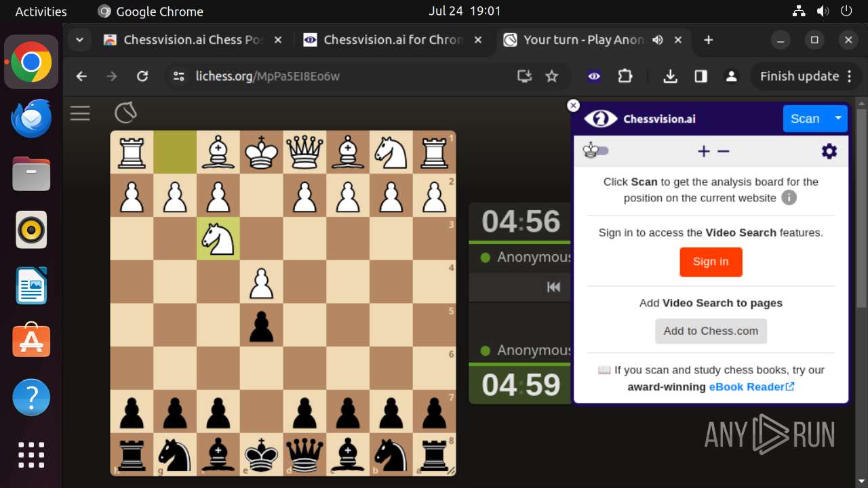Click the minus zoom icon in Chessvision panel
Viewport: 868px width, 488px height.
tap(724, 151)
